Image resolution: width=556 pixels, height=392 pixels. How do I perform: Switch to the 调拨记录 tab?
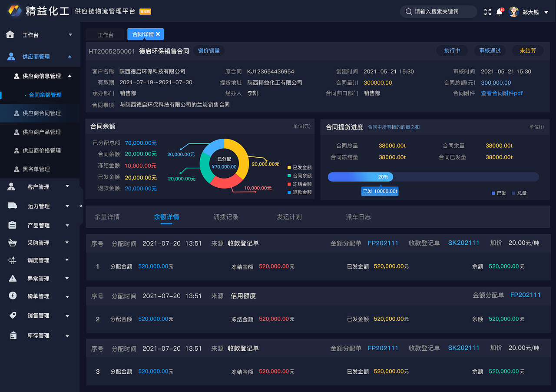click(x=226, y=216)
